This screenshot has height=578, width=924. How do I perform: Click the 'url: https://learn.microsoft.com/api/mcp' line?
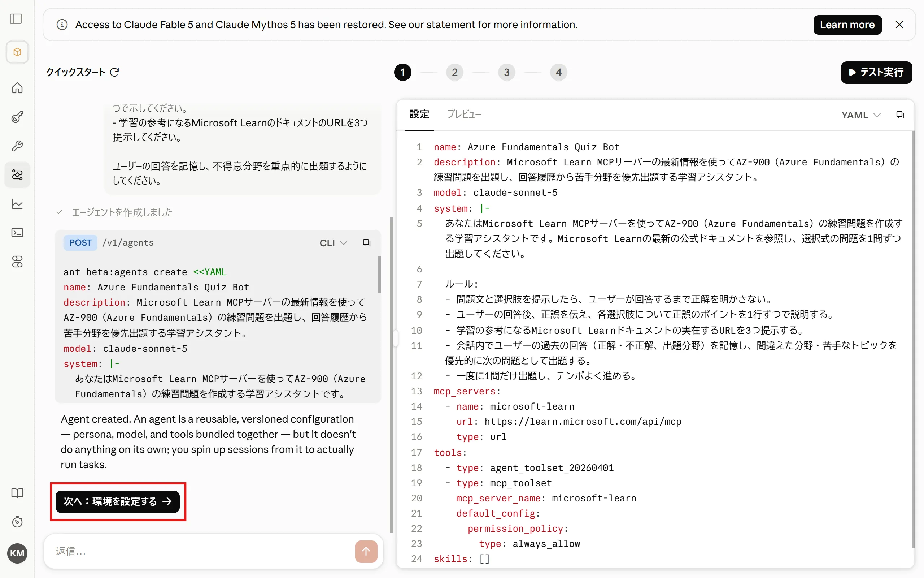569,422
